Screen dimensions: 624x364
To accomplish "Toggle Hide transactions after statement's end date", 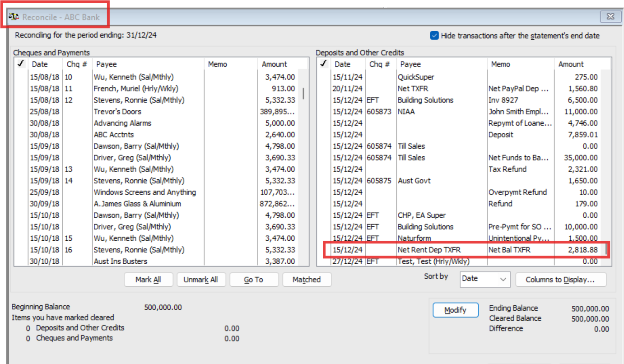I will (x=434, y=36).
